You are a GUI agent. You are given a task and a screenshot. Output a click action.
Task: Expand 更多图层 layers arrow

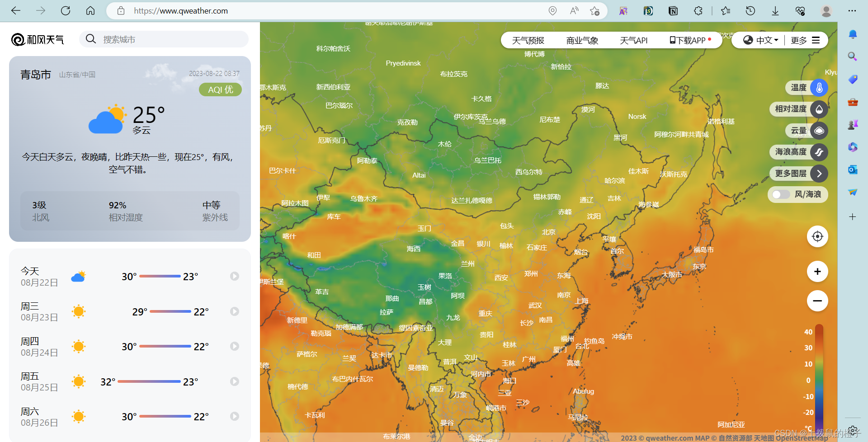[x=819, y=174]
